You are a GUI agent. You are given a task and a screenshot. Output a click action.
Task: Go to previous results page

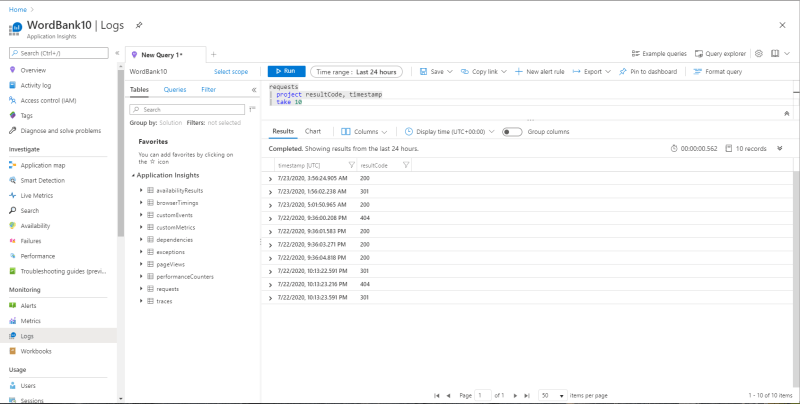(x=448, y=395)
